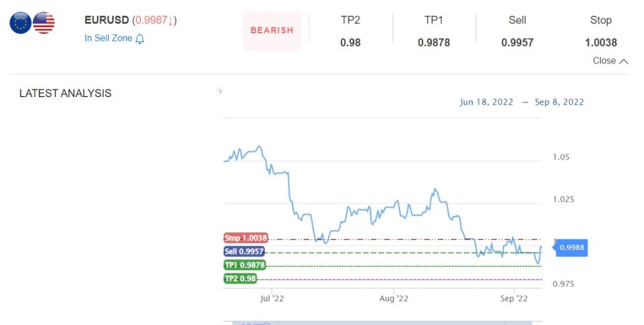Click the TP2 0.98 header value
644x325 pixels.
(x=350, y=42)
